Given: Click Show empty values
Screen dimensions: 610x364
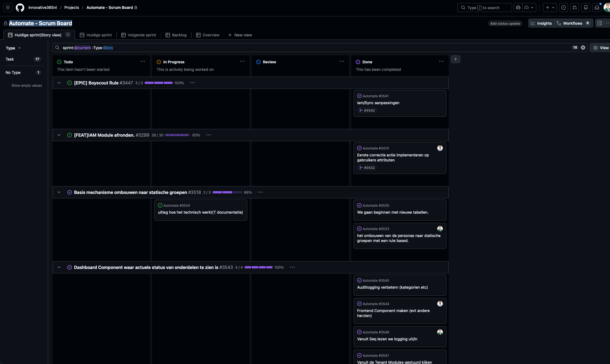Looking at the screenshot, I should click(27, 86).
